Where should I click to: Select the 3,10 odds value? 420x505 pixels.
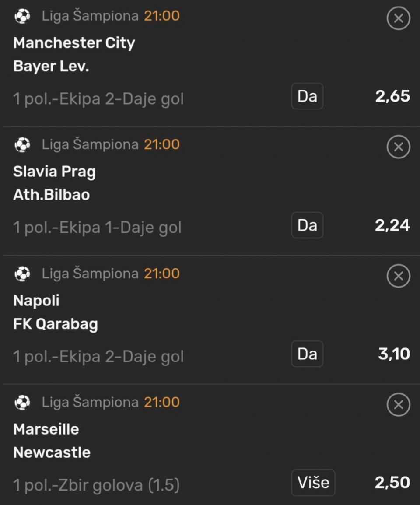pos(394,354)
